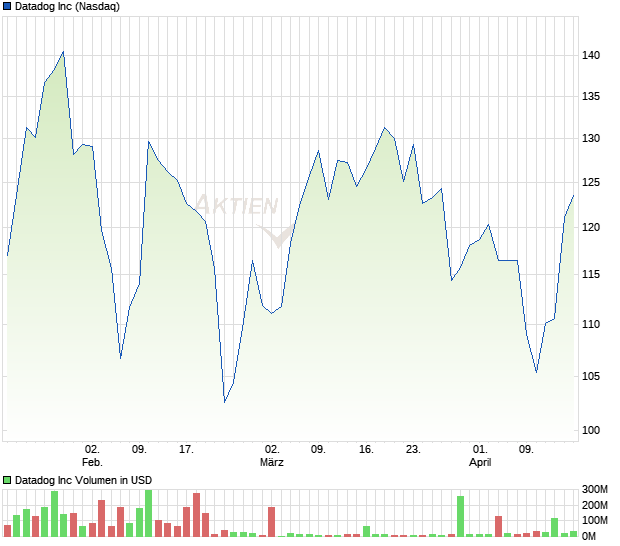Click the tall red volume bar near März 02
620x546 pixels.
[x=271, y=522]
